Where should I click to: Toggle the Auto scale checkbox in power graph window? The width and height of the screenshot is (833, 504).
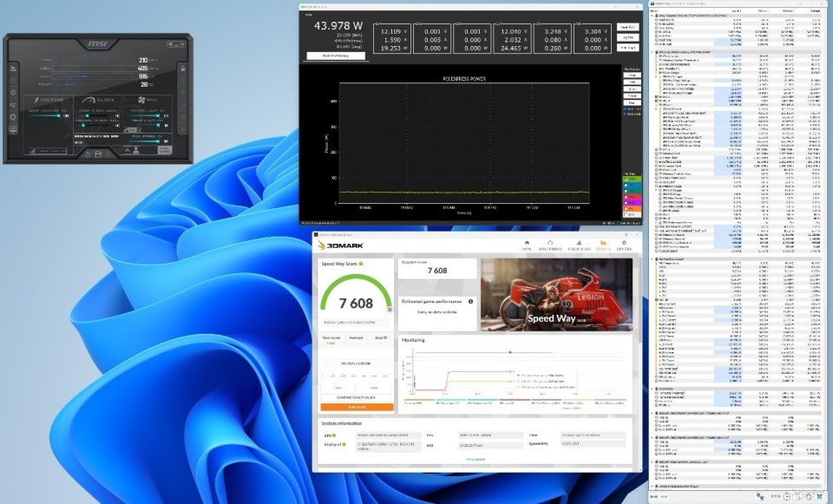625,114
